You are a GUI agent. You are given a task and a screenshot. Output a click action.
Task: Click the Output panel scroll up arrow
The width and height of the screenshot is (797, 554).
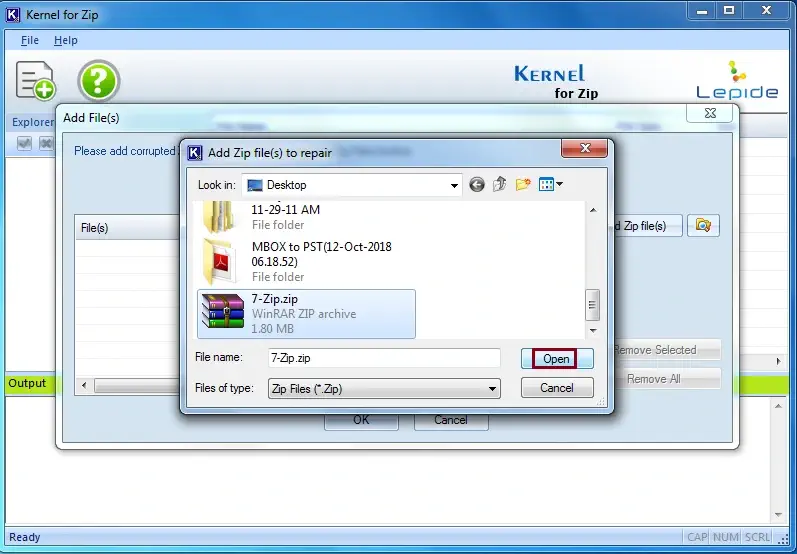(x=778, y=406)
